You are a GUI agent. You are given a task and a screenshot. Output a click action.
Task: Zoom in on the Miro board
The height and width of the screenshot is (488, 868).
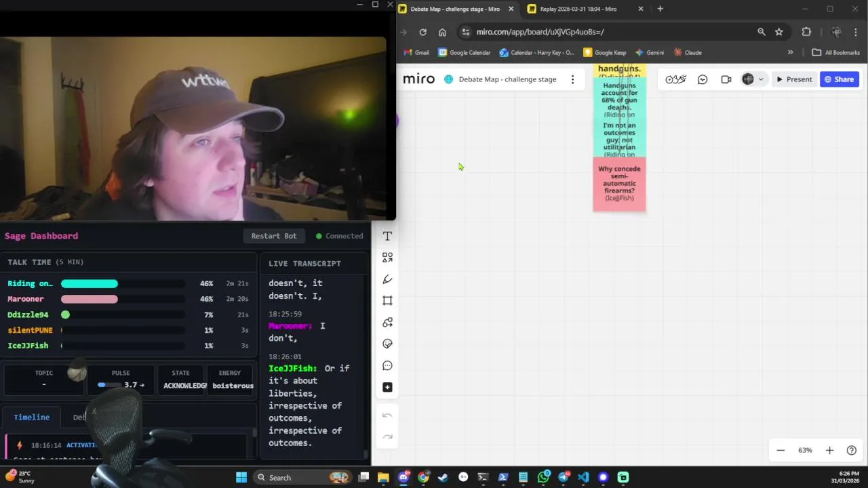pyautogui.click(x=829, y=450)
